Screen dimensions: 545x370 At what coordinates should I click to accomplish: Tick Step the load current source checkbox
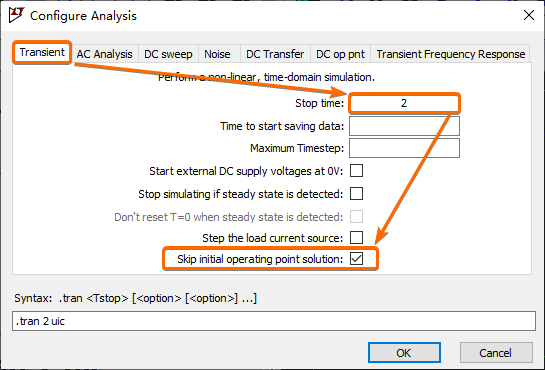coord(357,238)
